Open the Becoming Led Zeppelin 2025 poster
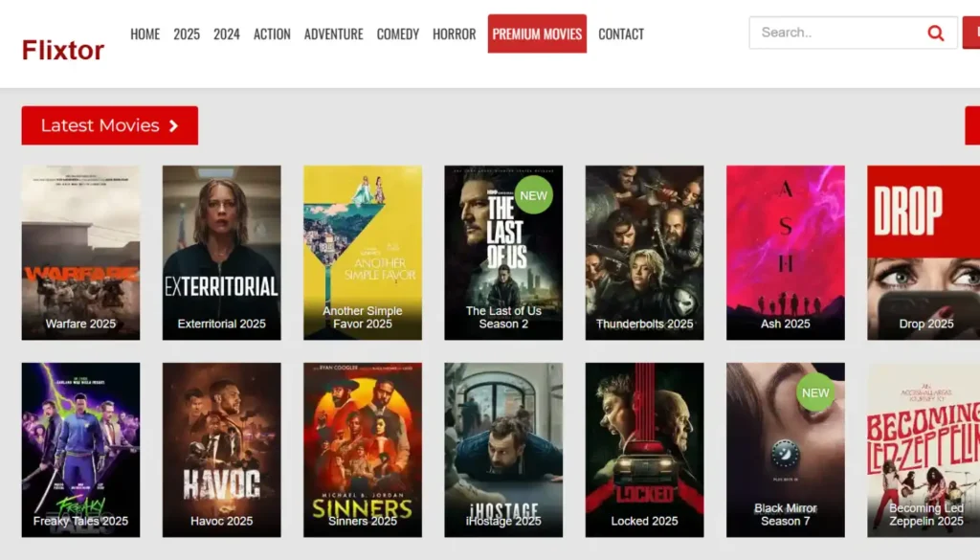The width and height of the screenshot is (980, 560). [x=924, y=450]
